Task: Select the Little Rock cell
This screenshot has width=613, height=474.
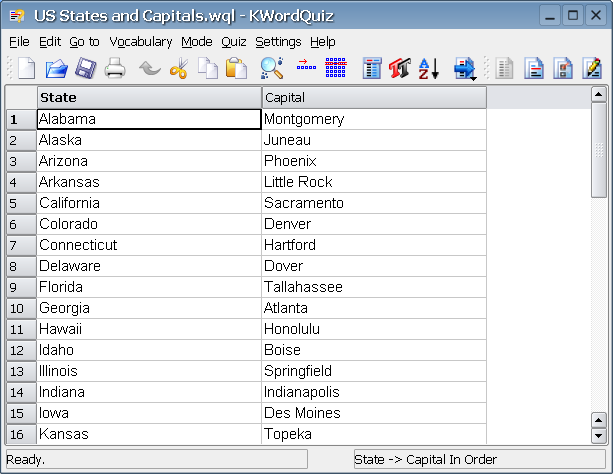Action: coord(374,182)
